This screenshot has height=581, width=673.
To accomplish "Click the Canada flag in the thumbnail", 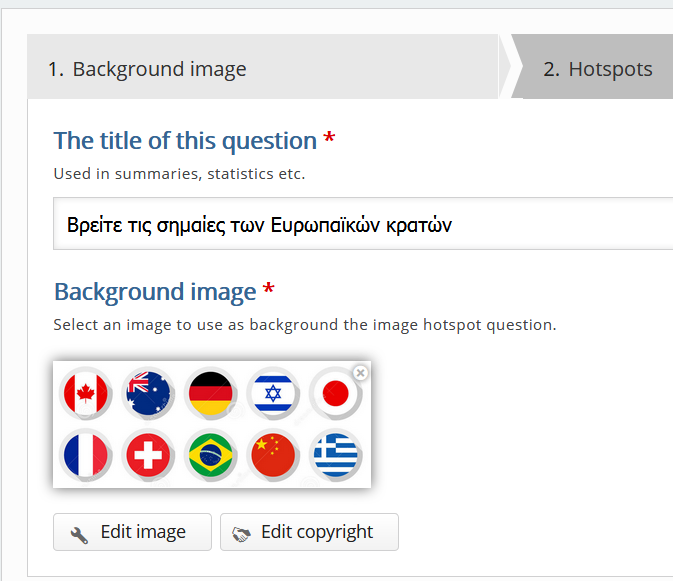I will [85, 393].
